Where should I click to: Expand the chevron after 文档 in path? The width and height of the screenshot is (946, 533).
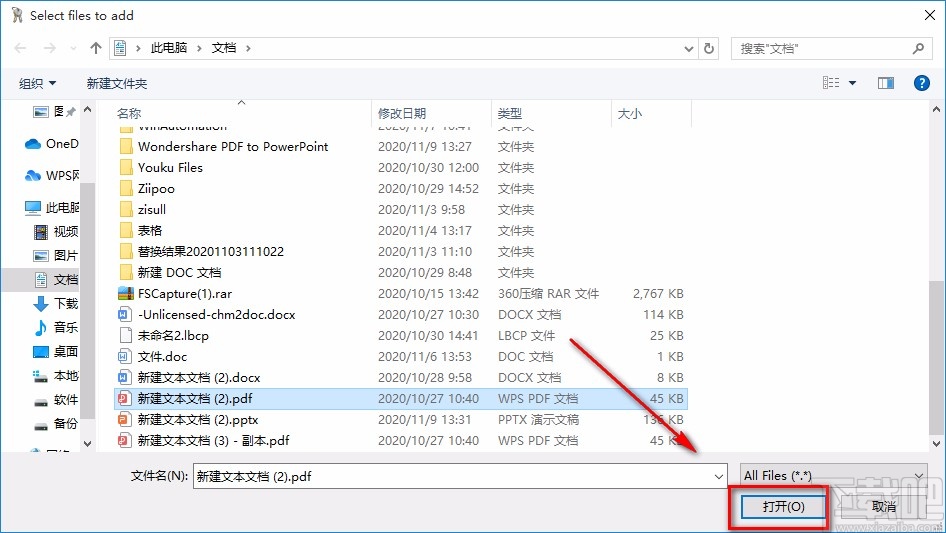tap(248, 48)
